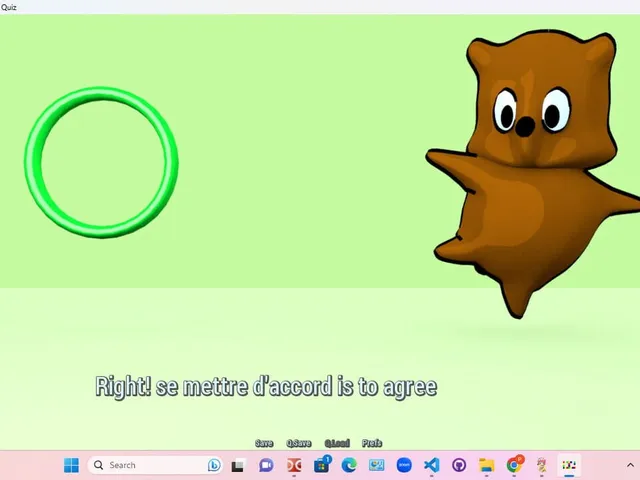Viewport: 640px width, 480px height.
Task: Click the green ring on the left
Action: click(101, 162)
